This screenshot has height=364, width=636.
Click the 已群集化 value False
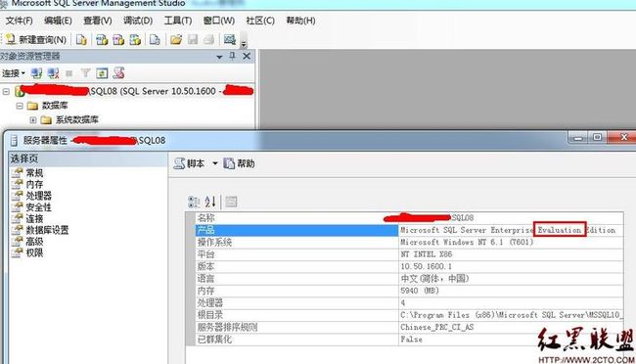(x=411, y=340)
